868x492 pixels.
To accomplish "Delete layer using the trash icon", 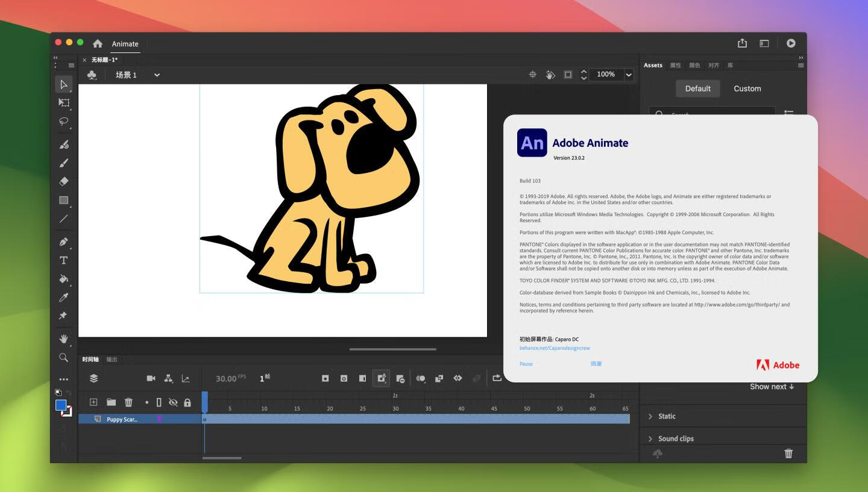I will [x=128, y=402].
